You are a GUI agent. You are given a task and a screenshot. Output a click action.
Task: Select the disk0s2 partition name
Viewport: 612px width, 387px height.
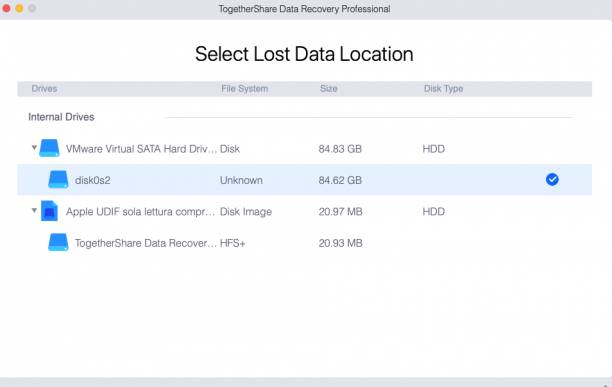click(93, 180)
